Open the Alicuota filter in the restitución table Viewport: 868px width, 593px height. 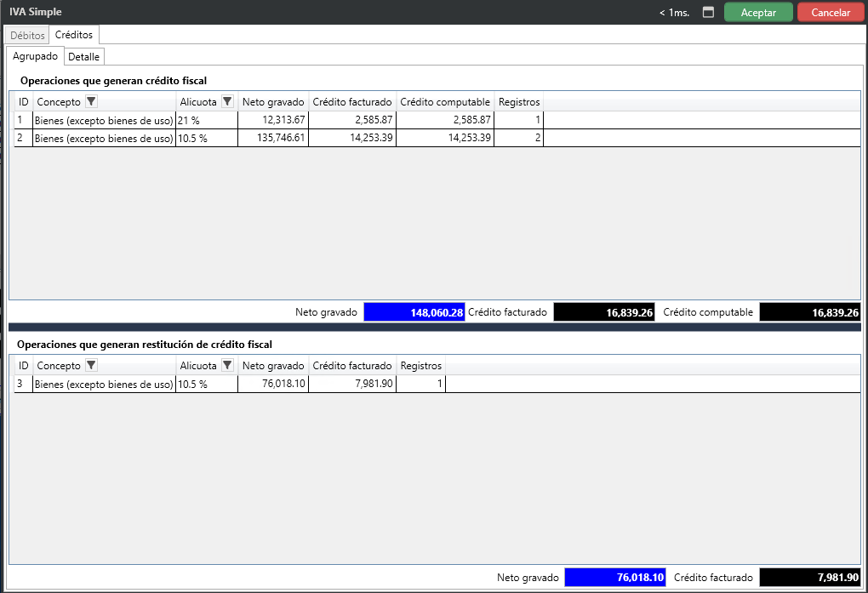pyautogui.click(x=227, y=366)
